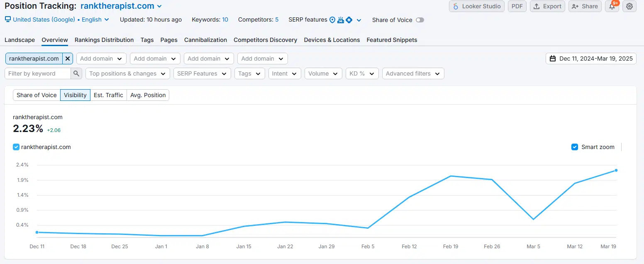Switch to Devices & Locations tab
Image resolution: width=644 pixels, height=264 pixels.
pyautogui.click(x=332, y=40)
